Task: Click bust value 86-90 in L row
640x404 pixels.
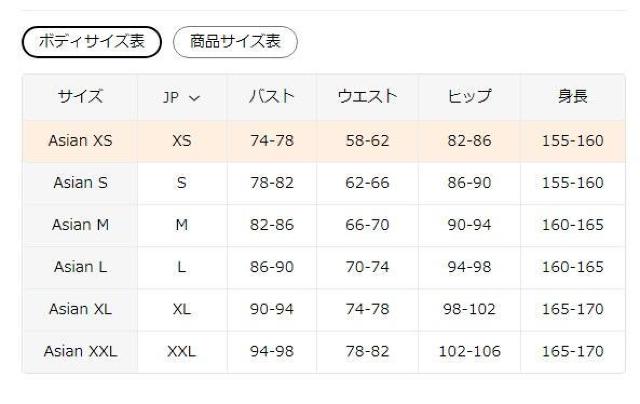Action: (272, 267)
